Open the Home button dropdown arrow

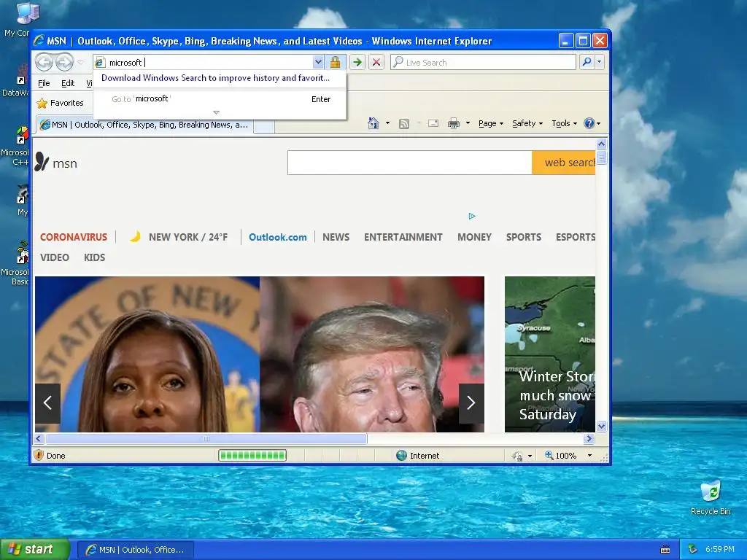[x=387, y=123]
